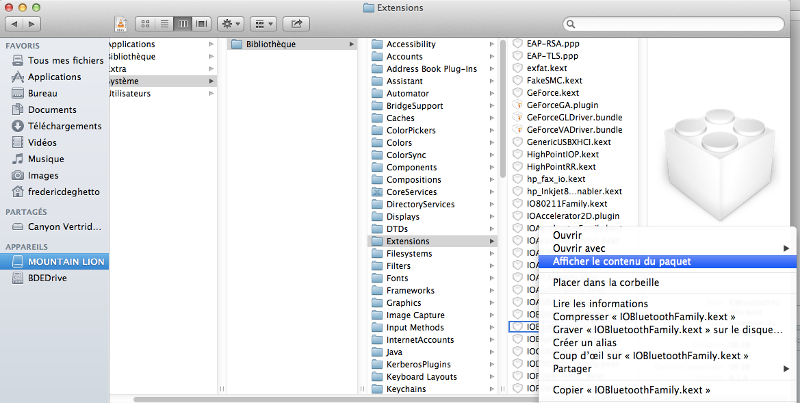The image size is (800, 403).
Task: Expand the Fonts folder arrow
Action: coord(492,279)
